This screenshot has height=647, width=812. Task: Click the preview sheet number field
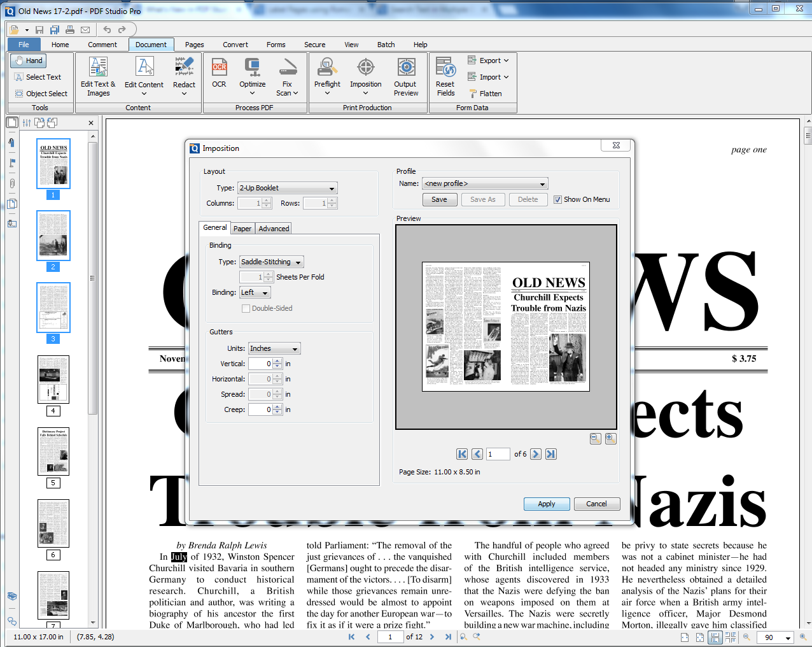pyautogui.click(x=498, y=454)
